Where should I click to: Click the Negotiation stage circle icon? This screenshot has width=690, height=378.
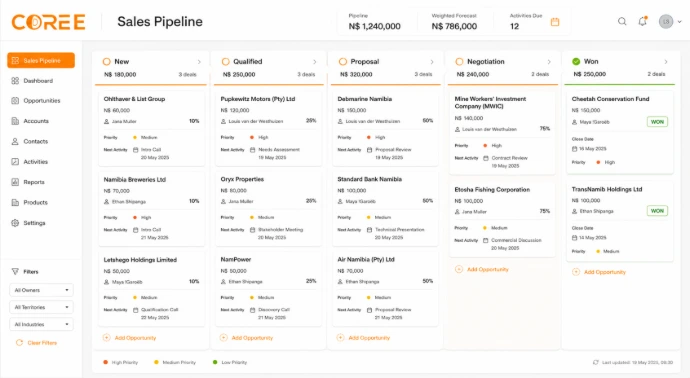point(459,62)
